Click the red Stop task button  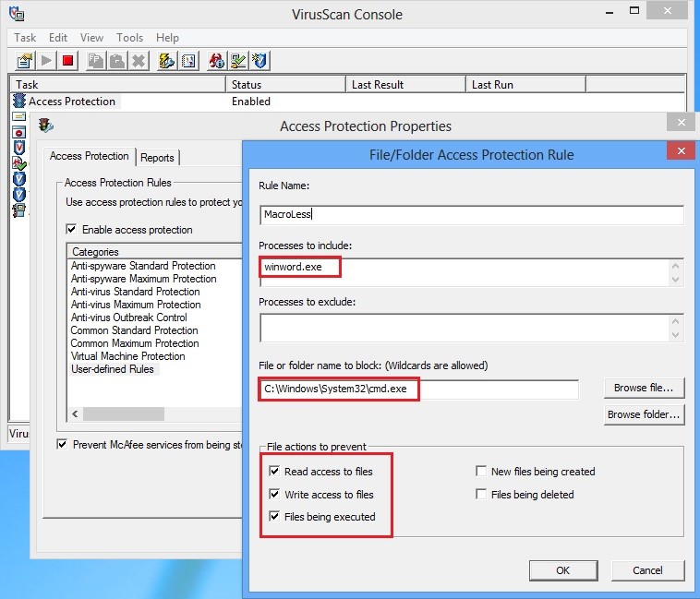[x=68, y=61]
